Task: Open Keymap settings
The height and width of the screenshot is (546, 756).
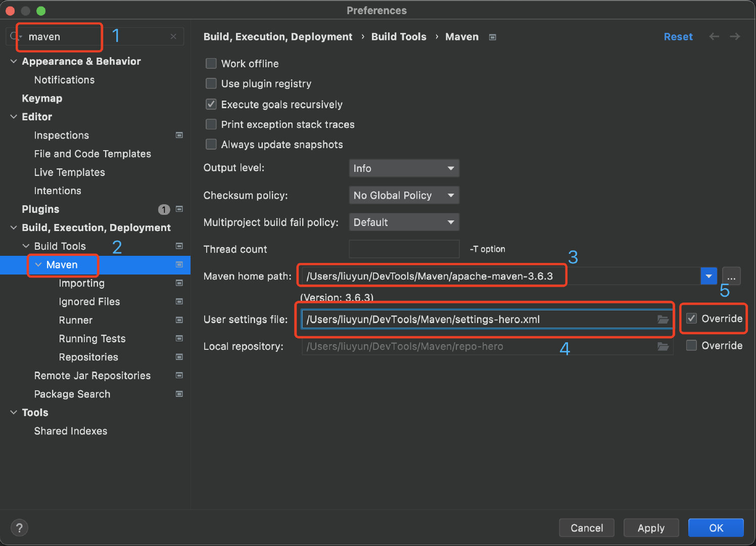Action: coord(42,98)
